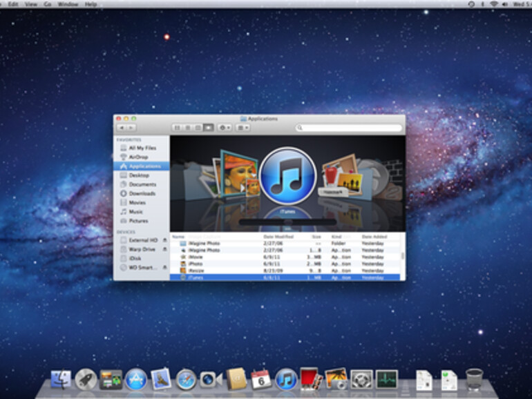Open the Music sidebar folder
The width and height of the screenshot is (532, 399).
click(x=142, y=212)
